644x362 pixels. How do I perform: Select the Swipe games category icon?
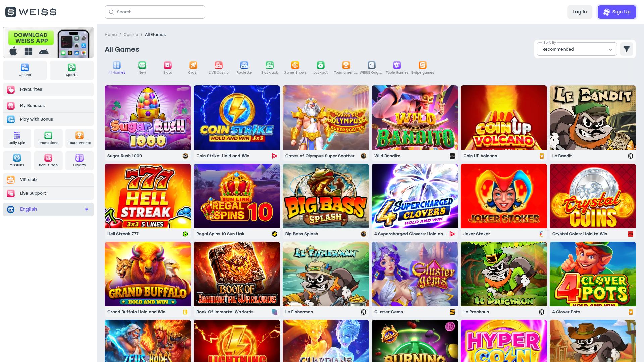(423, 65)
